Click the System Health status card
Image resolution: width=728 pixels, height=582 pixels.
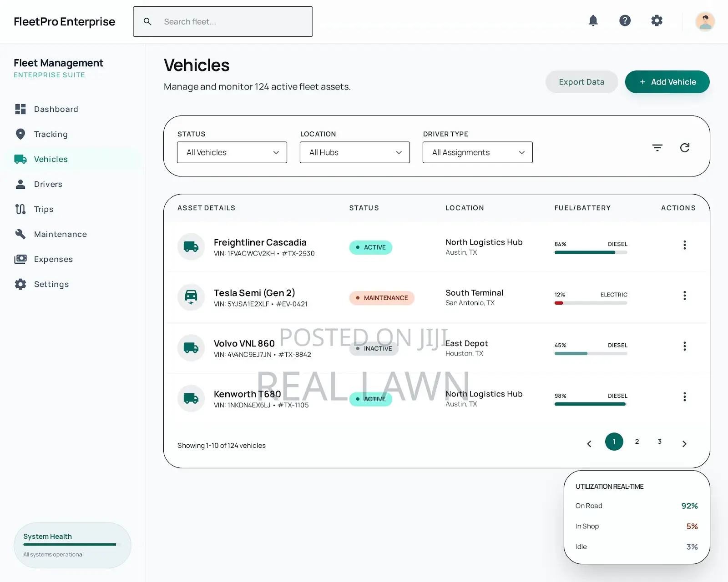coord(72,545)
